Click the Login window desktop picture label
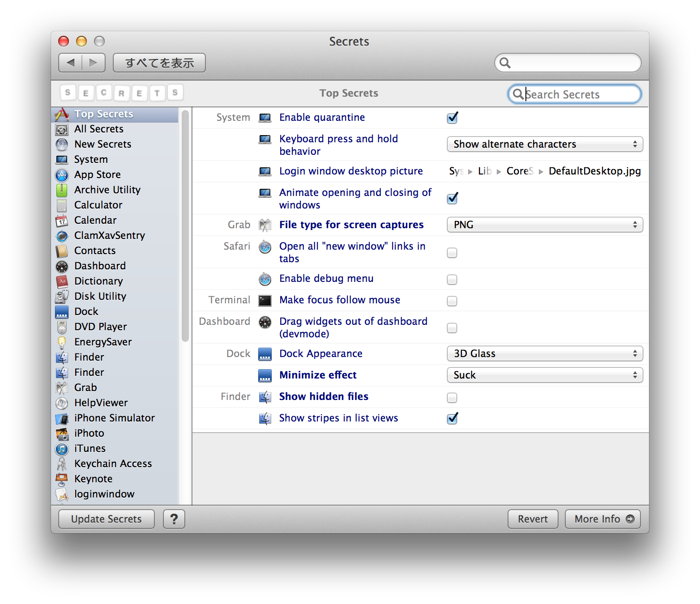Image resolution: width=700 pixels, height=604 pixels. (x=351, y=171)
